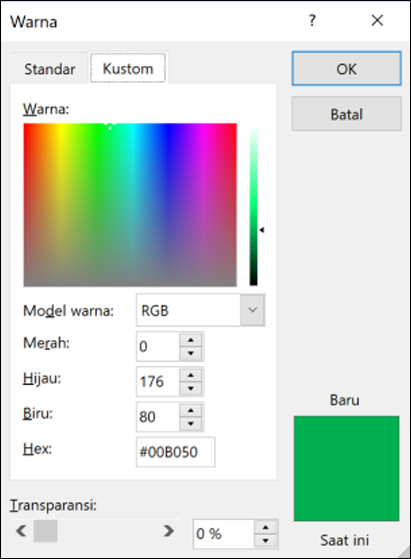Image resolution: width=411 pixels, height=559 pixels.
Task: Increase the Hijau value
Action: click(x=191, y=375)
